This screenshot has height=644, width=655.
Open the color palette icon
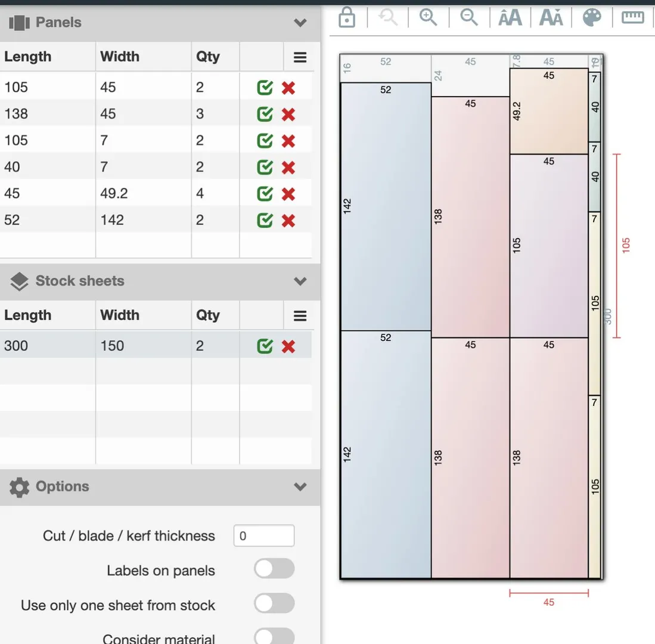coord(592,17)
